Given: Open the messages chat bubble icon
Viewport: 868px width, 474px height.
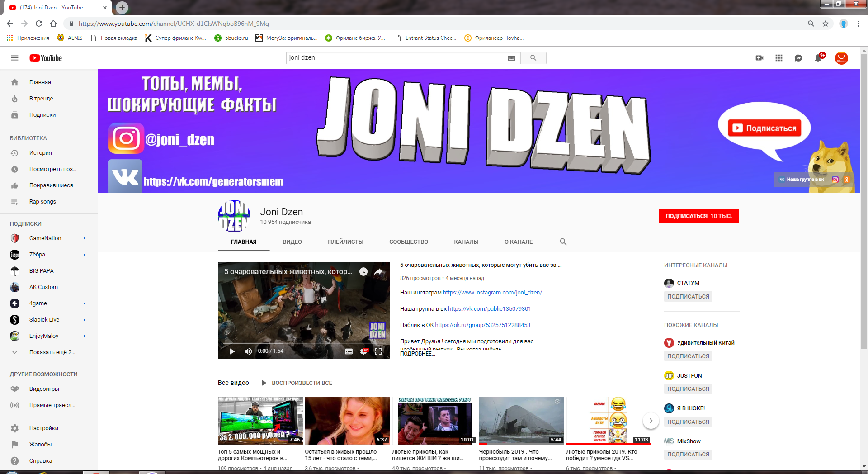Looking at the screenshot, I should tap(798, 58).
